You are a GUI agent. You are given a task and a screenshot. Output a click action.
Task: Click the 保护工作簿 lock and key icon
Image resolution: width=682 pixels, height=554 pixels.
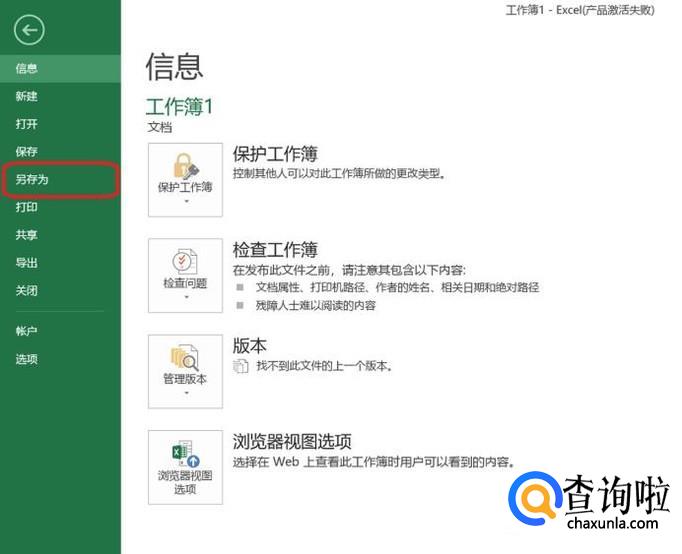pyautogui.click(x=185, y=166)
